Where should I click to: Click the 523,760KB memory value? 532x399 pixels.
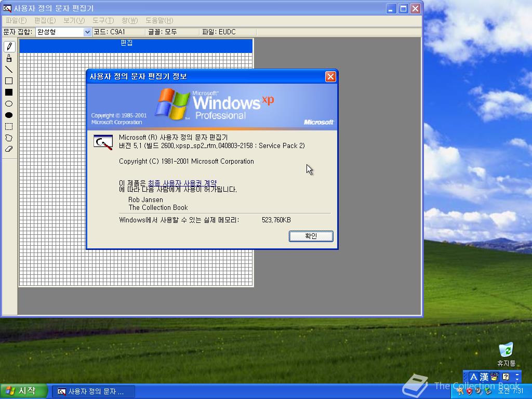(276, 220)
